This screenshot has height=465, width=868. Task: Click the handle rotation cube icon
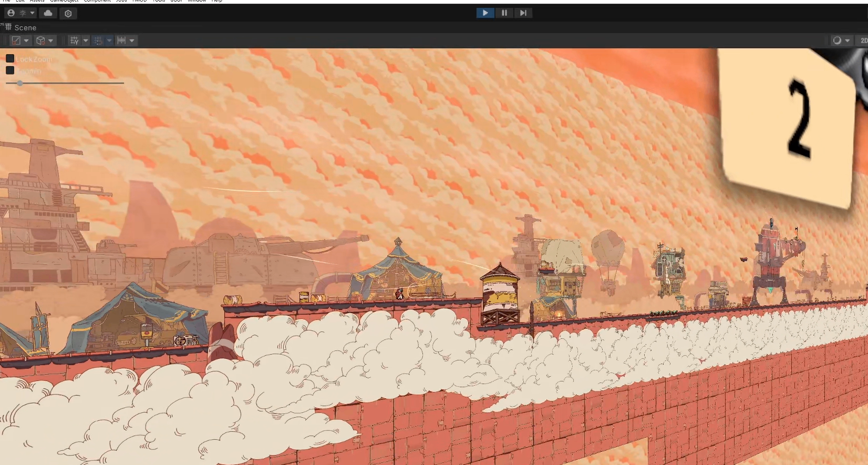tap(40, 40)
